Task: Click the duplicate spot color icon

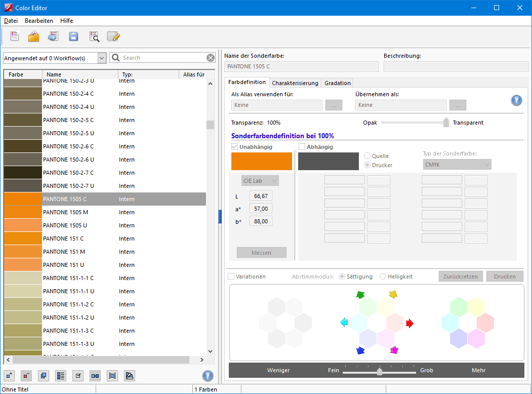Action: (x=44, y=376)
